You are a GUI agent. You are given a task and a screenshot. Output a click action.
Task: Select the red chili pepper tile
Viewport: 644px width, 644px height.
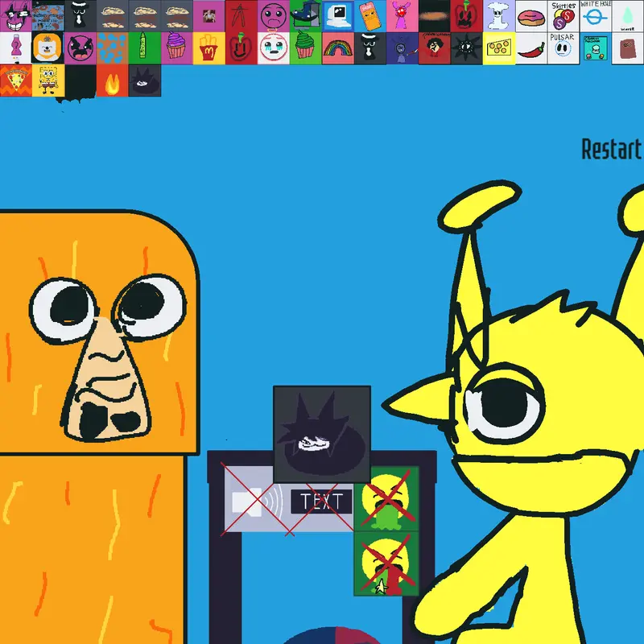[531, 48]
